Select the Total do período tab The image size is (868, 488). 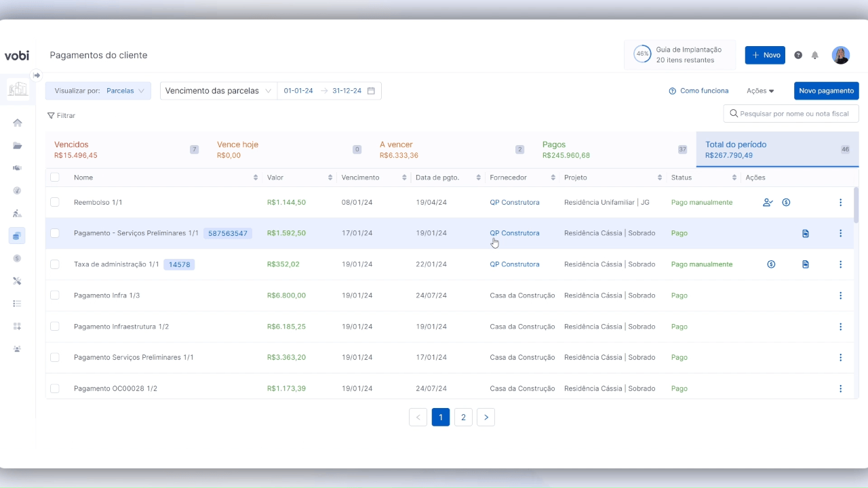click(778, 150)
